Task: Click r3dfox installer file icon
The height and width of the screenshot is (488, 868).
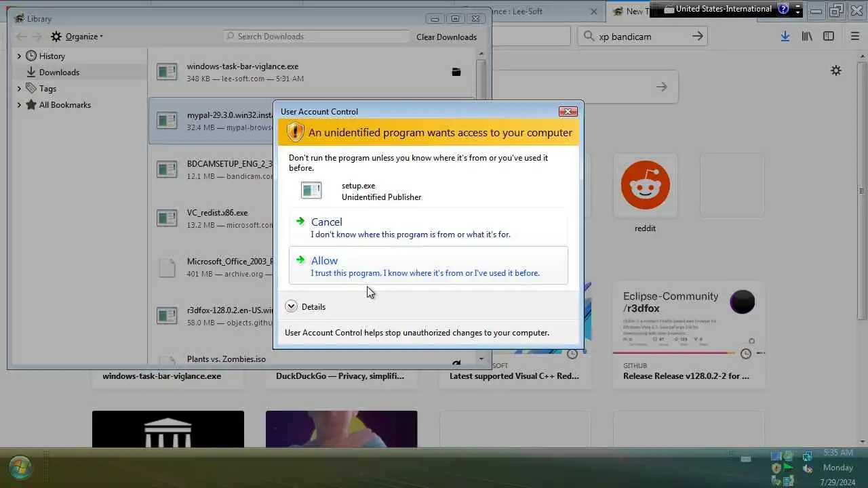Action: click(167, 316)
